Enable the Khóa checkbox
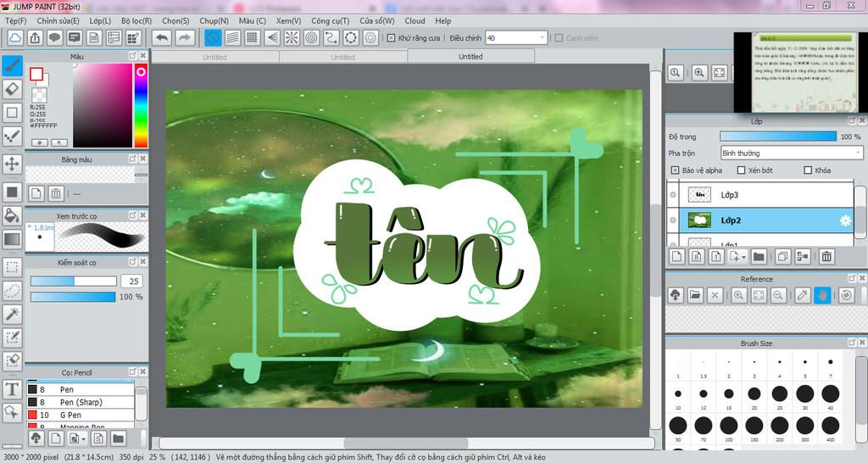 pyautogui.click(x=808, y=170)
